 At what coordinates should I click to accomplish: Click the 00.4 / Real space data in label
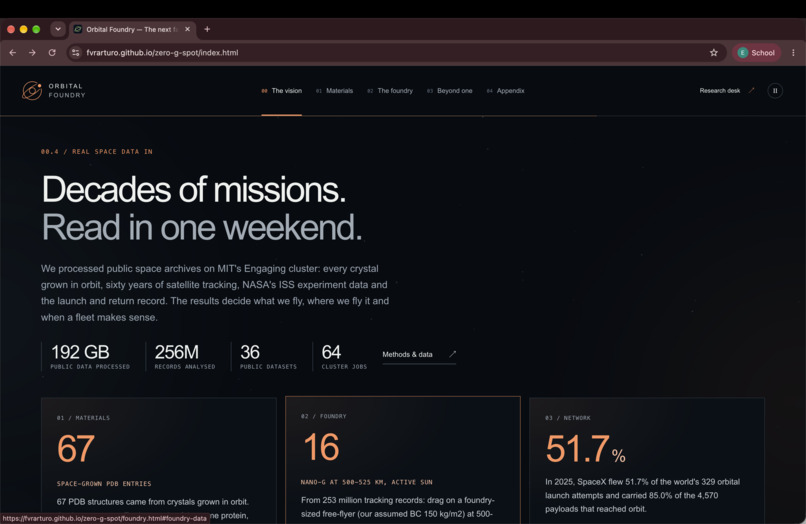97,152
